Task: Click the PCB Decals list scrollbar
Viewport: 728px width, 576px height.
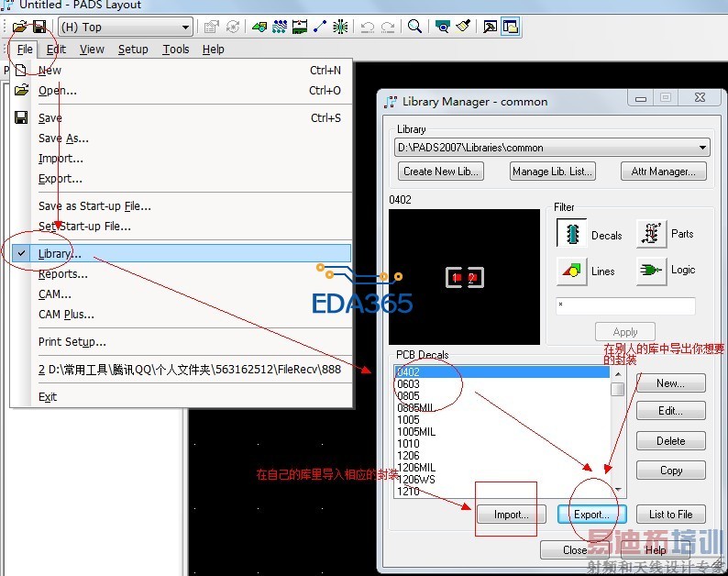Action: [618, 431]
